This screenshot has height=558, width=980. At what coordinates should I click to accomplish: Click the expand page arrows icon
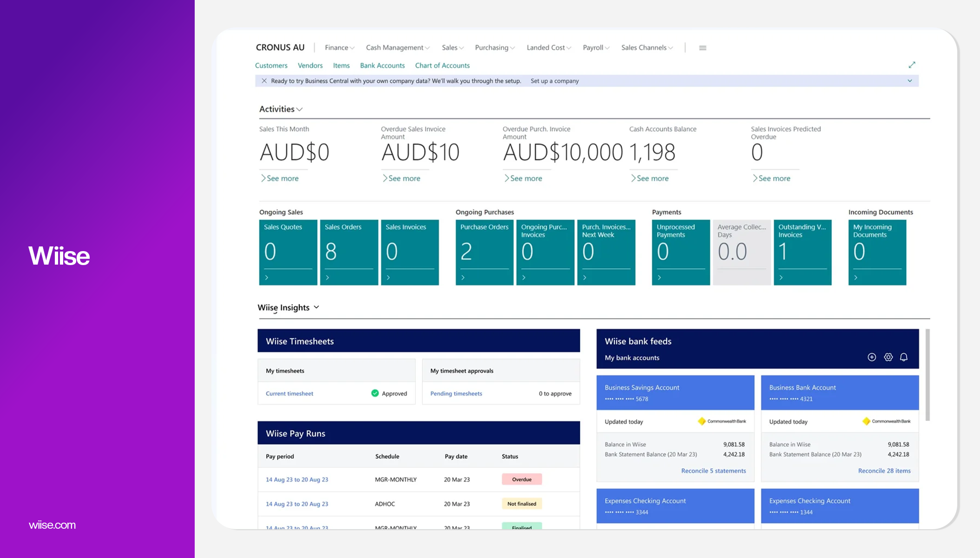click(912, 65)
